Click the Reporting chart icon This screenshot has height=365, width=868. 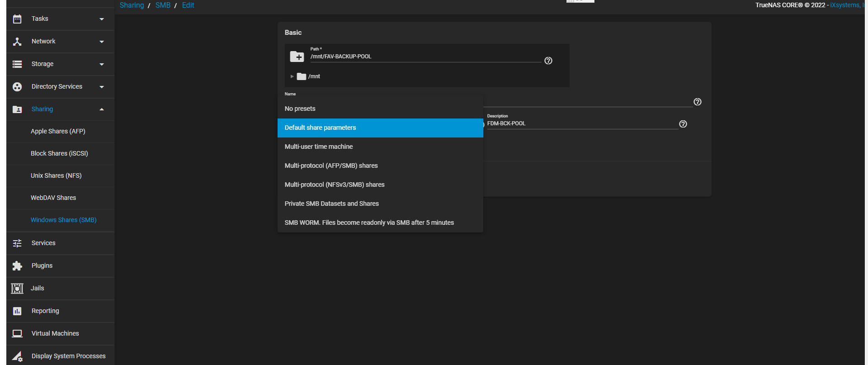[17, 311]
